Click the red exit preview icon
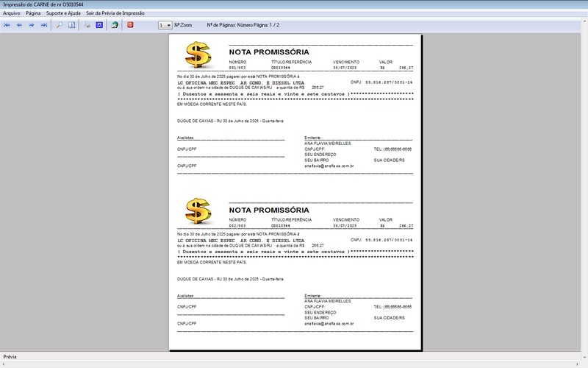588x368 pixels. pyautogui.click(x=130, y=25)
